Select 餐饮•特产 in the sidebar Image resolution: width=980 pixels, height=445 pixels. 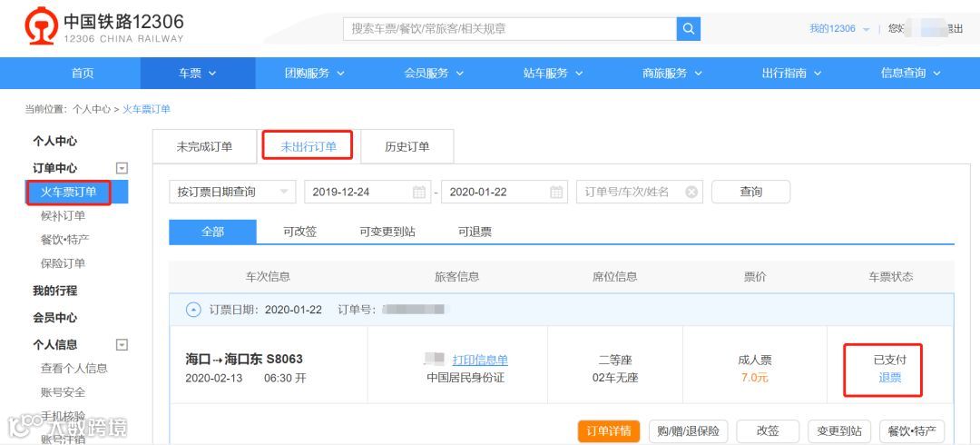65,240
